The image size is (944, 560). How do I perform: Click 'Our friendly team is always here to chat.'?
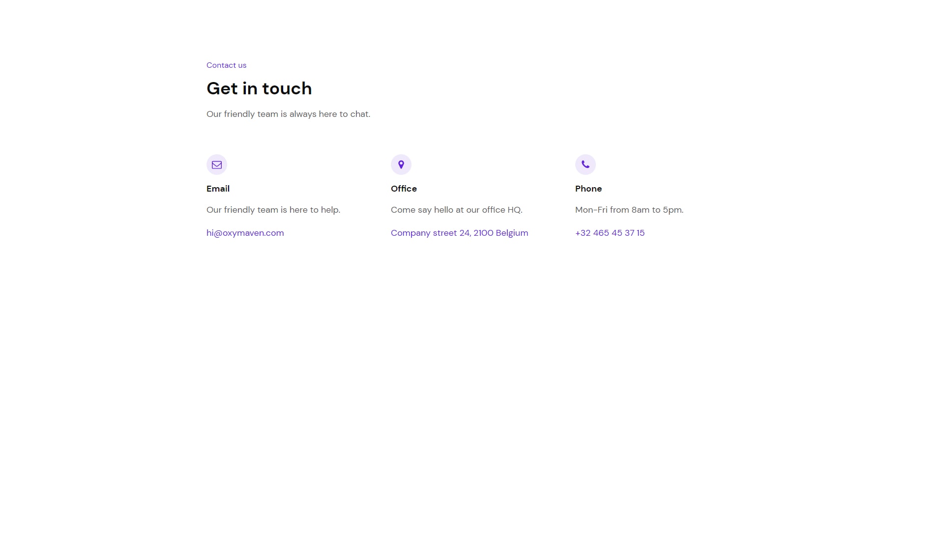click(289, 114)
